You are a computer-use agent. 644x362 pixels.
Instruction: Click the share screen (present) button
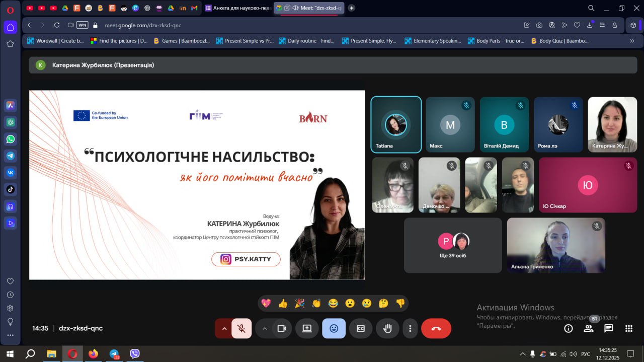pyautogui.click(x=307, y=328)
